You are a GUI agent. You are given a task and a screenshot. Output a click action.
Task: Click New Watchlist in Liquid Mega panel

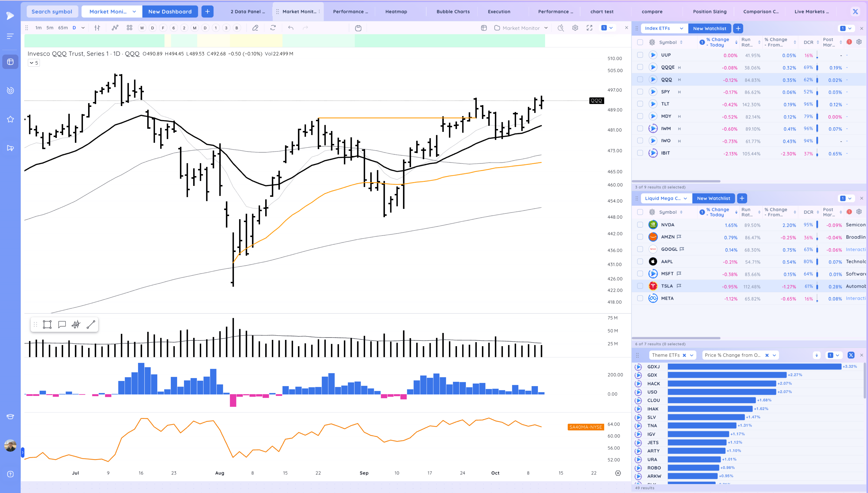(x=713, y=199)
